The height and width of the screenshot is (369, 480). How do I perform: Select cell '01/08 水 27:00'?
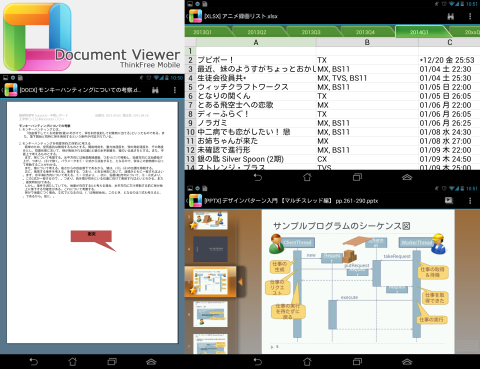449,141
